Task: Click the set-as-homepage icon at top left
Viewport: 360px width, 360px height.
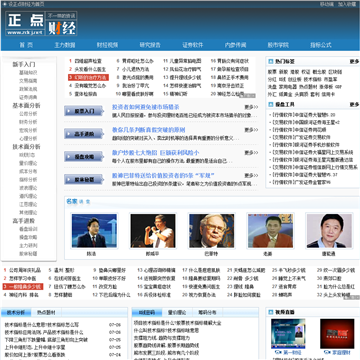Action: [4, 4]
